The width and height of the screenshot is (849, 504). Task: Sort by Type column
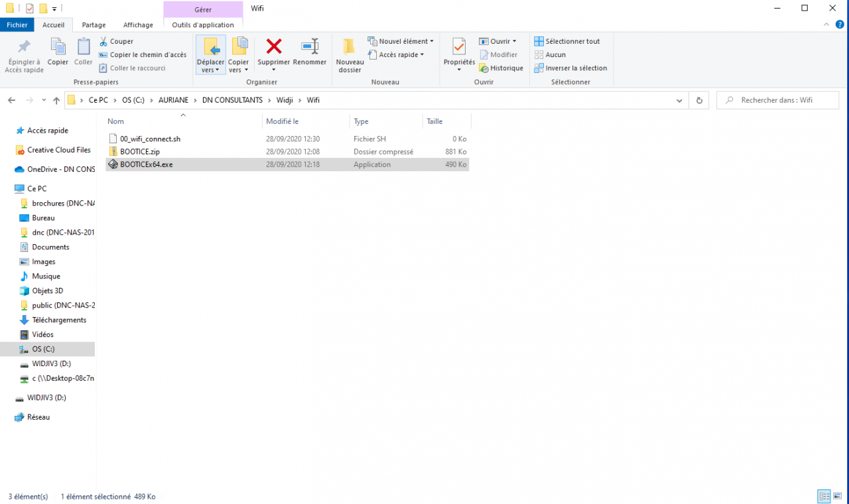386,121
